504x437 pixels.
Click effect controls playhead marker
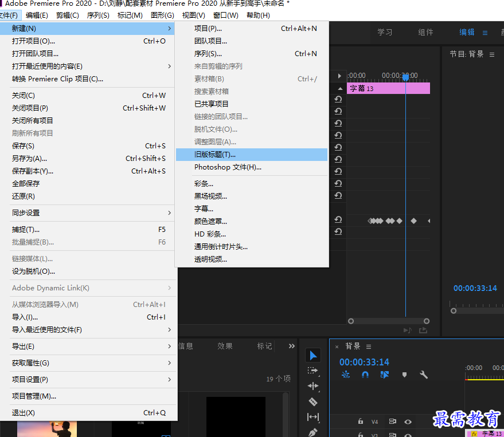click(405, 77)
